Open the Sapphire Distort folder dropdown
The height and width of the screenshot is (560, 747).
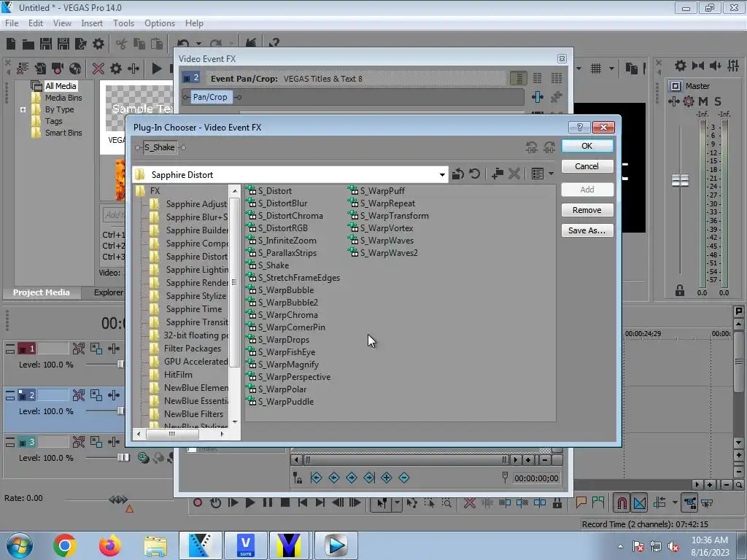tap(442, 175)
